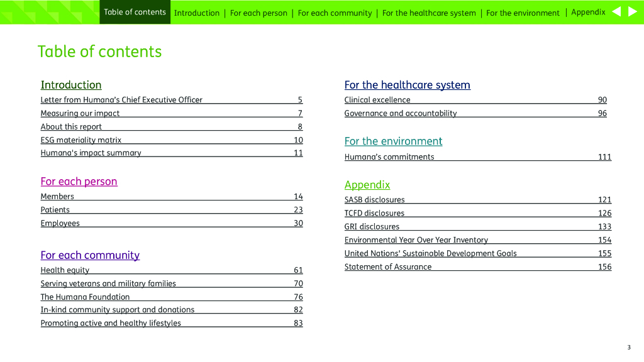Open the For each person nav tab
The width and height of the screenshot is (644, 362).
tap(258, 13)
